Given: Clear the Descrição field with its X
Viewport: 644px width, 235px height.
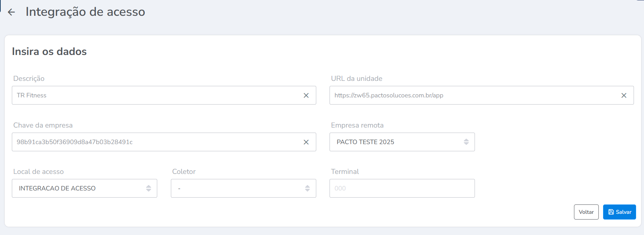Looking at the screenshot, I should 306,96.
